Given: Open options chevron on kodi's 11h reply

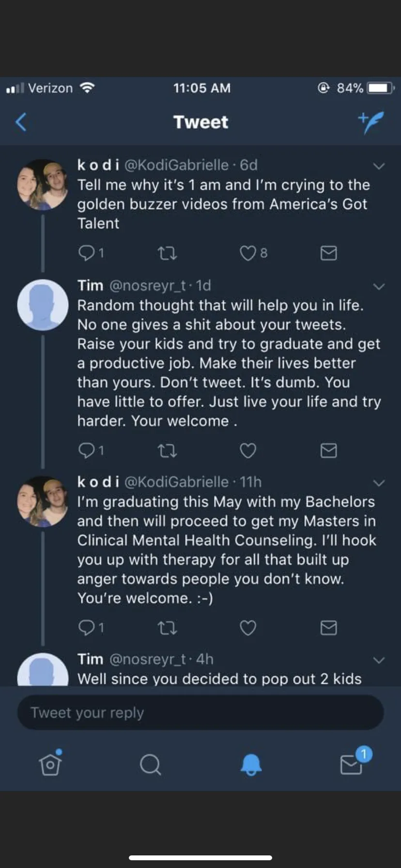Looking at the screenshot, I should pos(379,483).
